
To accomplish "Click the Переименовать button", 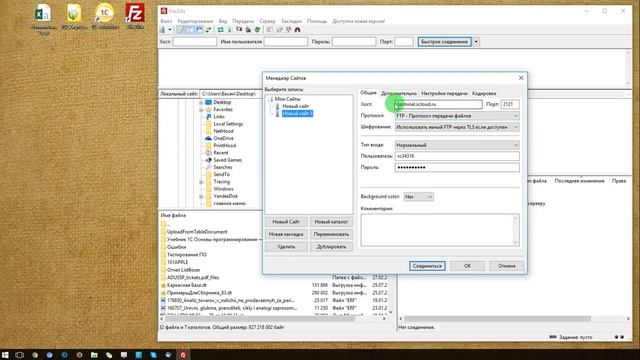I will point(331,234).
